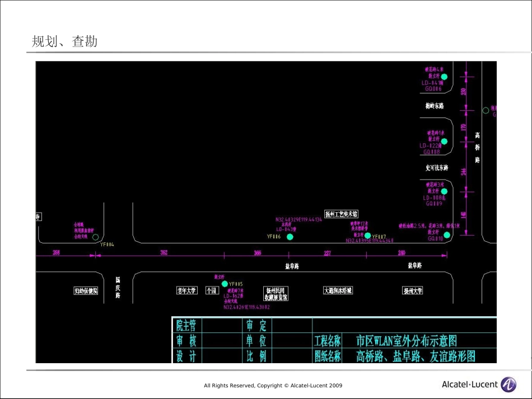Viewport: 532px width, 399px height.
Task: Select the 老年大学 label box
Action: click(187, 290)
